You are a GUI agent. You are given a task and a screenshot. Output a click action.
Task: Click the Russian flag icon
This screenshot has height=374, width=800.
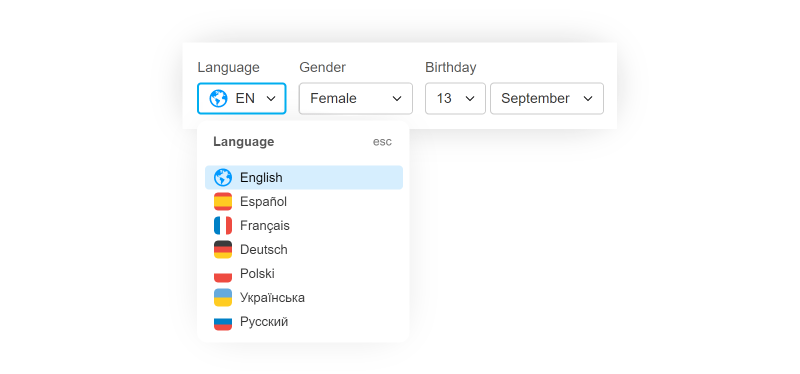[x=223, y=321]
